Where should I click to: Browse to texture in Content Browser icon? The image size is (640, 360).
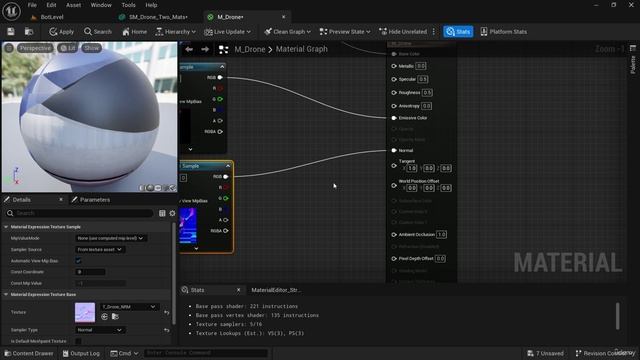coord(115,316)
